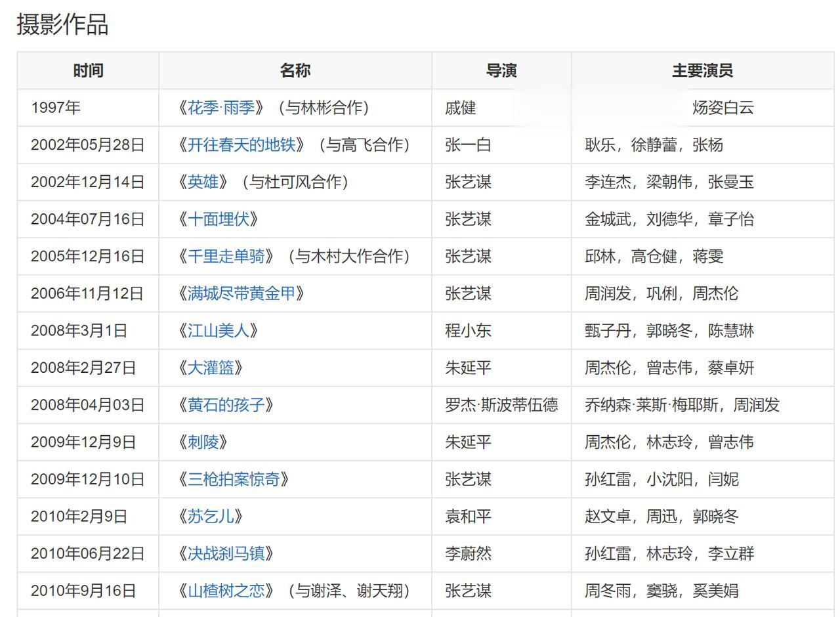
Task: Select director name 戚健
Action: (x=461, y=108)
